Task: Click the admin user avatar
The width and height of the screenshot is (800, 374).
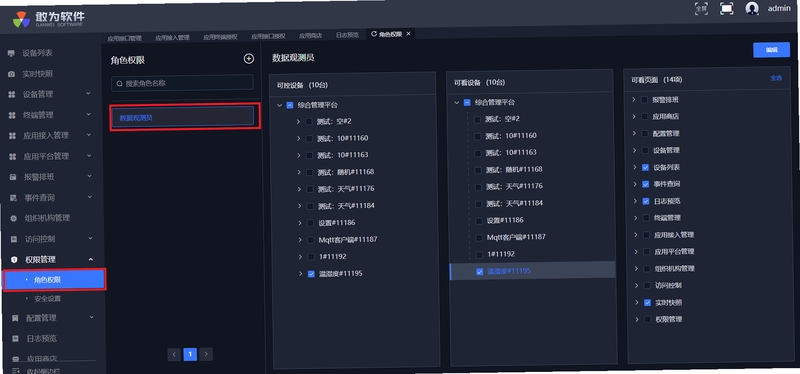Action: pos(752,8)
